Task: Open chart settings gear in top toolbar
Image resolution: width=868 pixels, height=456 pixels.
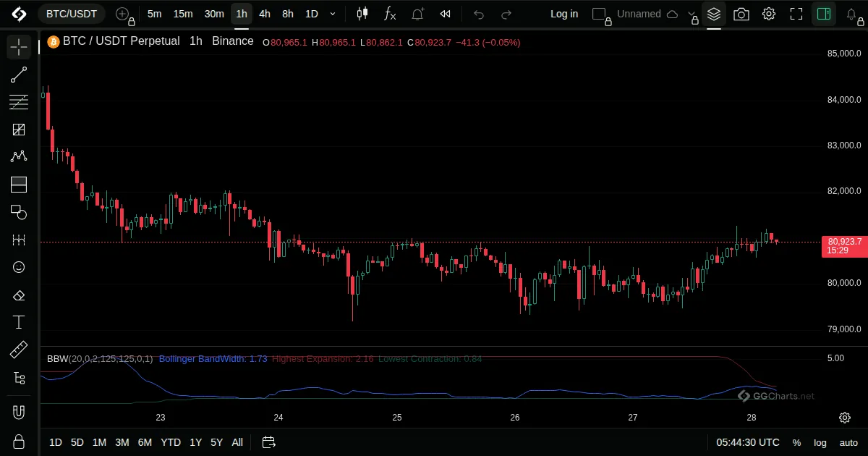Action: [x=769, y=14]
